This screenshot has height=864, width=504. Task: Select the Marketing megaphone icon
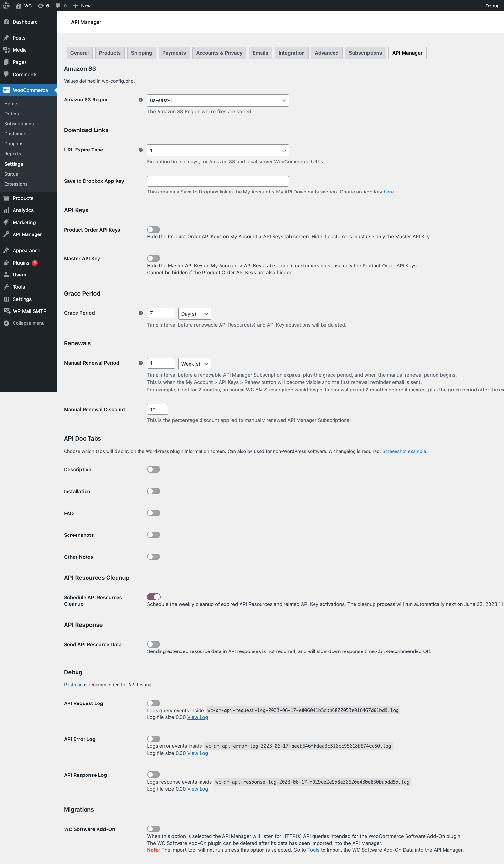point(6,222)
